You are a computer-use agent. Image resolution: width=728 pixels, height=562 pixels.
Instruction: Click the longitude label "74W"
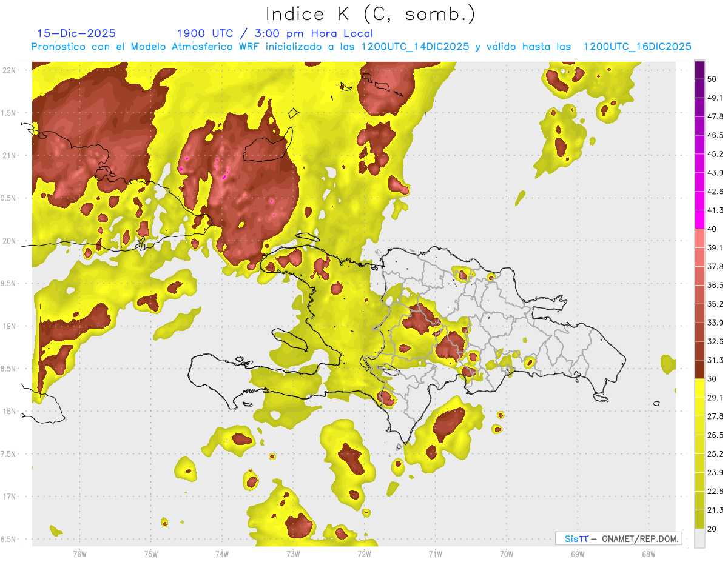[221, 554]
